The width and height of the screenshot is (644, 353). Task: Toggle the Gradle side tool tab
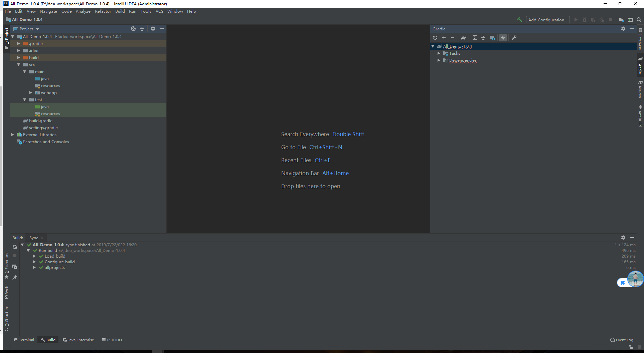point(640,65)
